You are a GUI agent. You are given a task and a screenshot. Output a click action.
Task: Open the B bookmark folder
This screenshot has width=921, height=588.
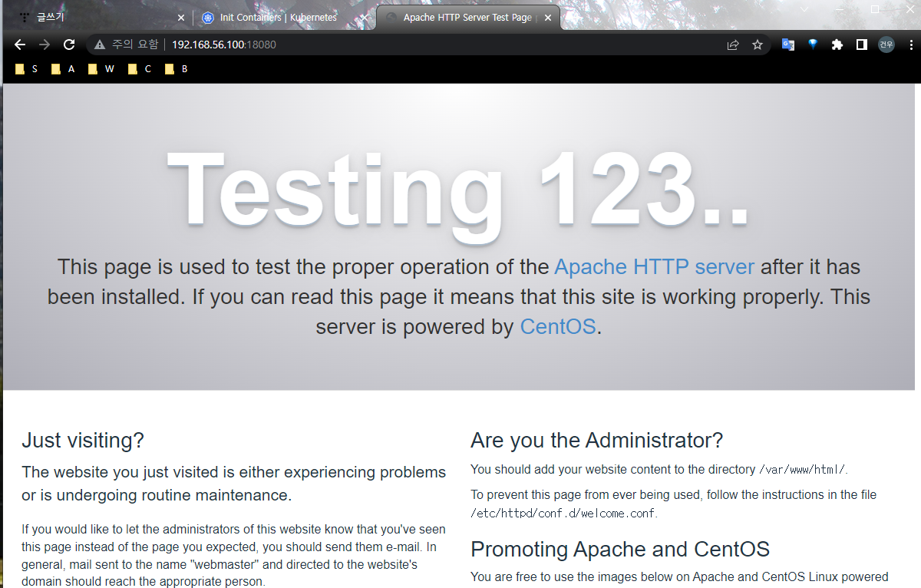tap(177, 69)
